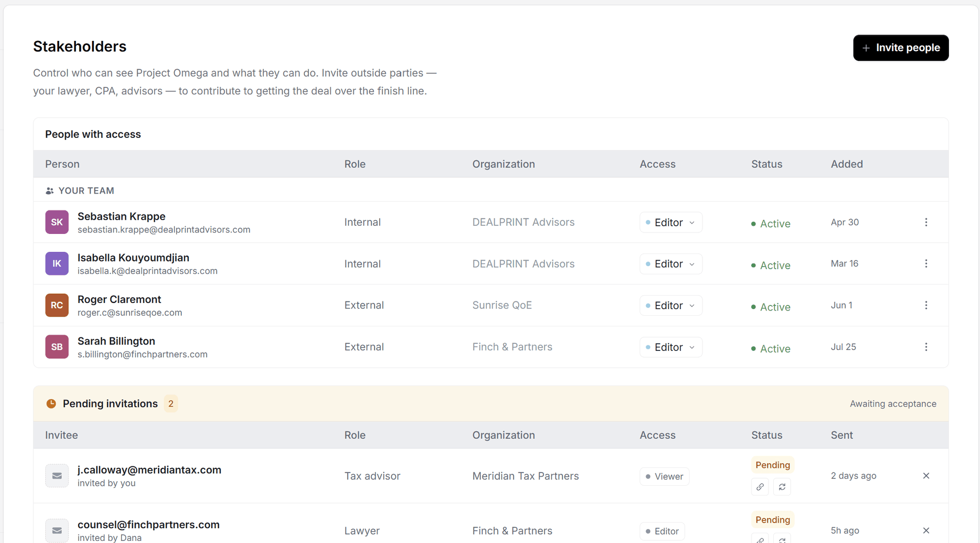Viewport: 980px width, 543px height.
Task: Revoke the counsel@finchpartners.com invitation with the X
Action: (x=926, y=531)
